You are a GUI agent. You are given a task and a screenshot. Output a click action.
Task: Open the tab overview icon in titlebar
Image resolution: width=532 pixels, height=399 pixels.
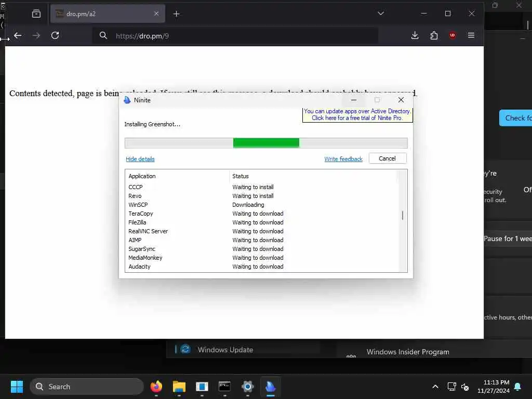[36, 14]
